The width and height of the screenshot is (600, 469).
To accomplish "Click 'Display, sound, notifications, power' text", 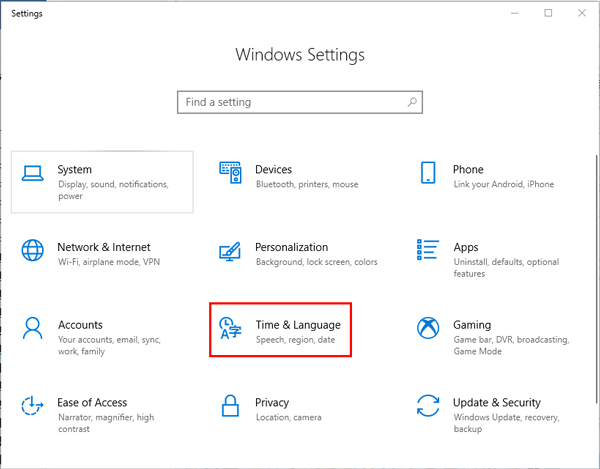I will (113, 190).
